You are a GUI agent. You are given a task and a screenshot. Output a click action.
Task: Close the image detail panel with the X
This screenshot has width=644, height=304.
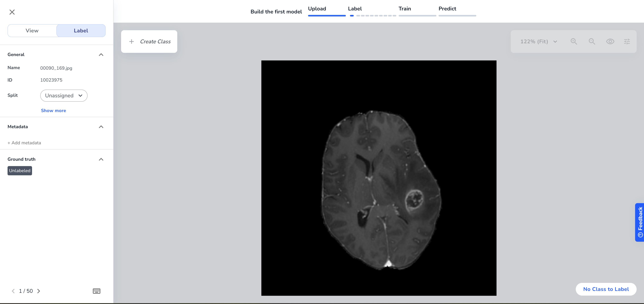(x=12, y=12)
